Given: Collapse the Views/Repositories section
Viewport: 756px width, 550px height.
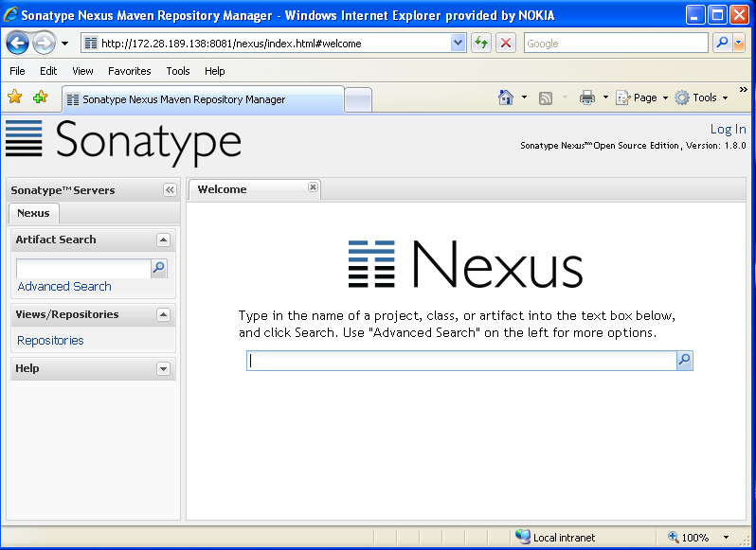Looking at the screenshot, I should (164, 315).
